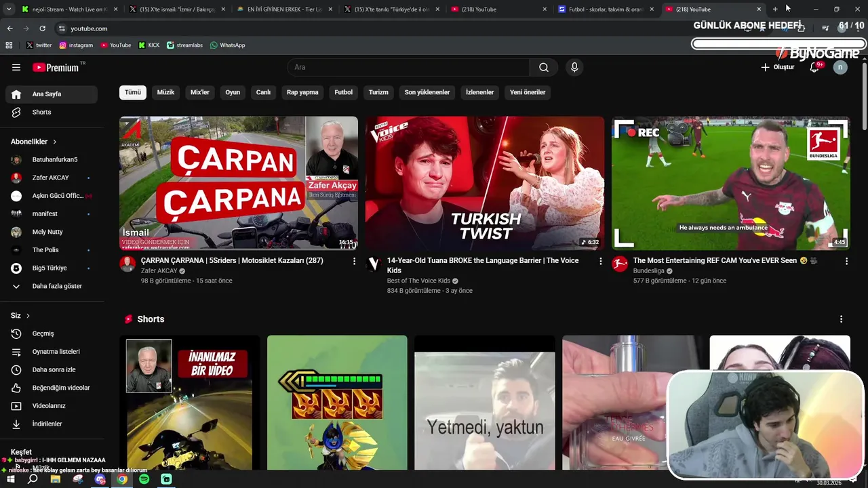Open manifest channel subscription
Viewport: 868px width, 488px height.
52,213
